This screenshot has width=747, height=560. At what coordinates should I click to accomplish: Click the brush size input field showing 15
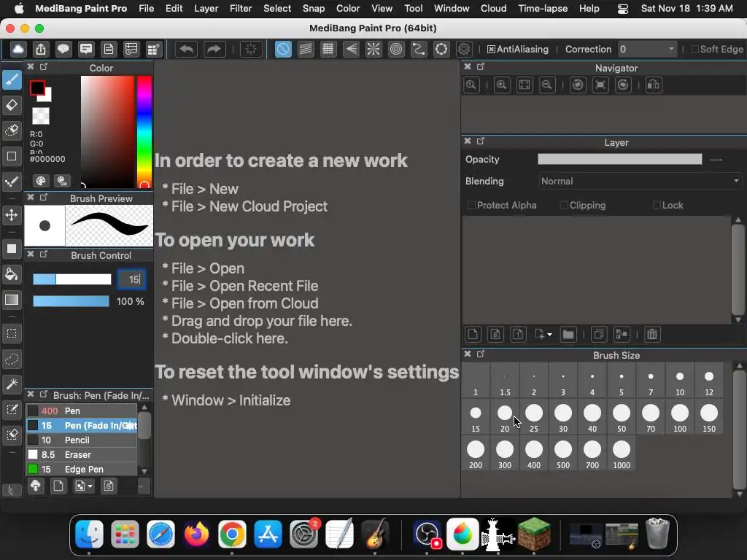(131, 279)
